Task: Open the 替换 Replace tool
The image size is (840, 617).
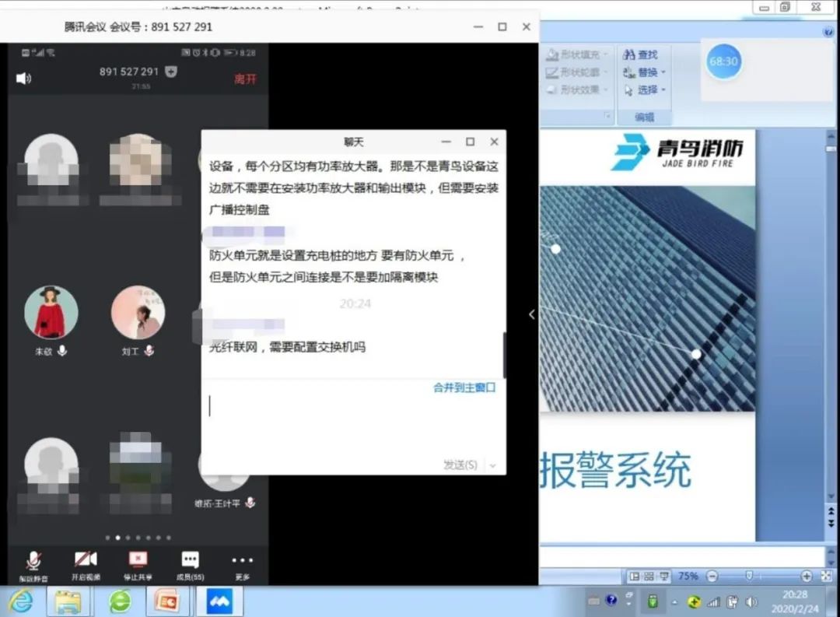Action: click(647, 72)
